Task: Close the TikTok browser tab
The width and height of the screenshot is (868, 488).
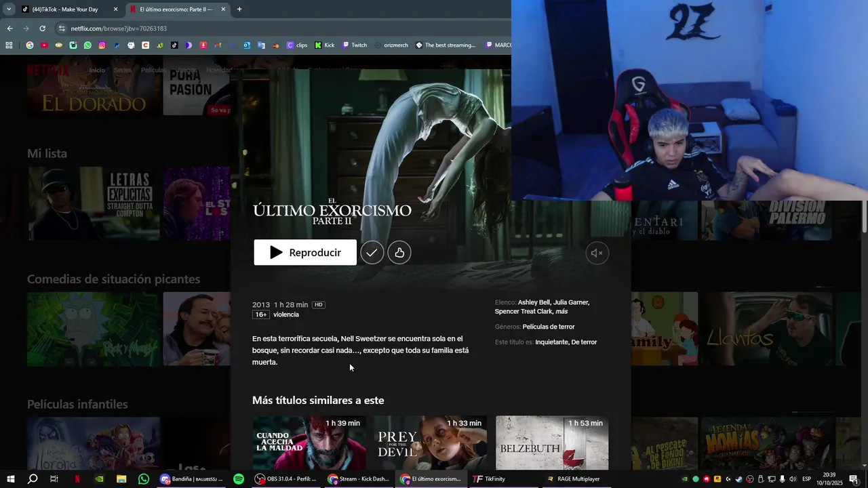Action: point(115,9)
